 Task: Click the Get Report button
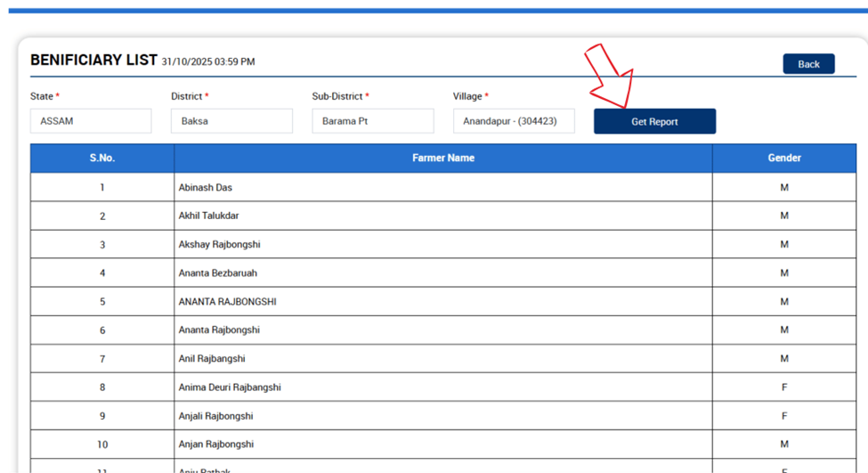coord(654,122)
